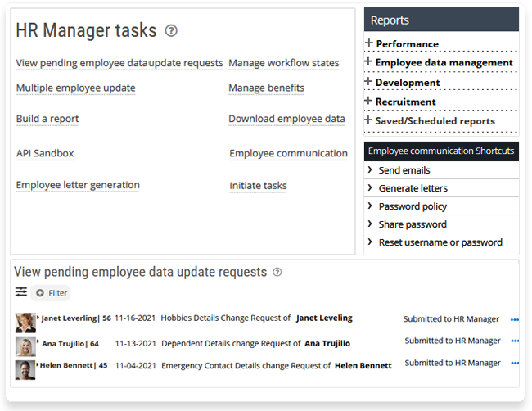Open Janet Leverling's profile photo
This screenshot has width=532, height=411.
tap(25, 323)
